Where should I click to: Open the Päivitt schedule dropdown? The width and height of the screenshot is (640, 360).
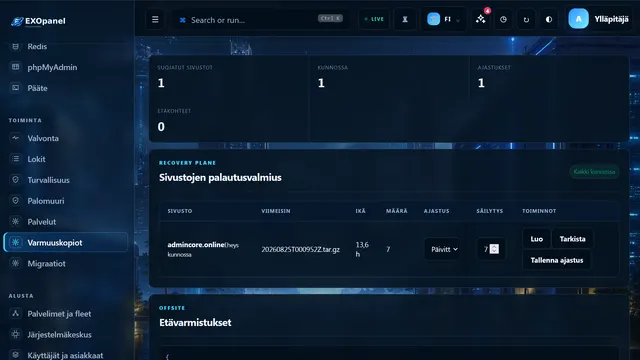(442, 249)
